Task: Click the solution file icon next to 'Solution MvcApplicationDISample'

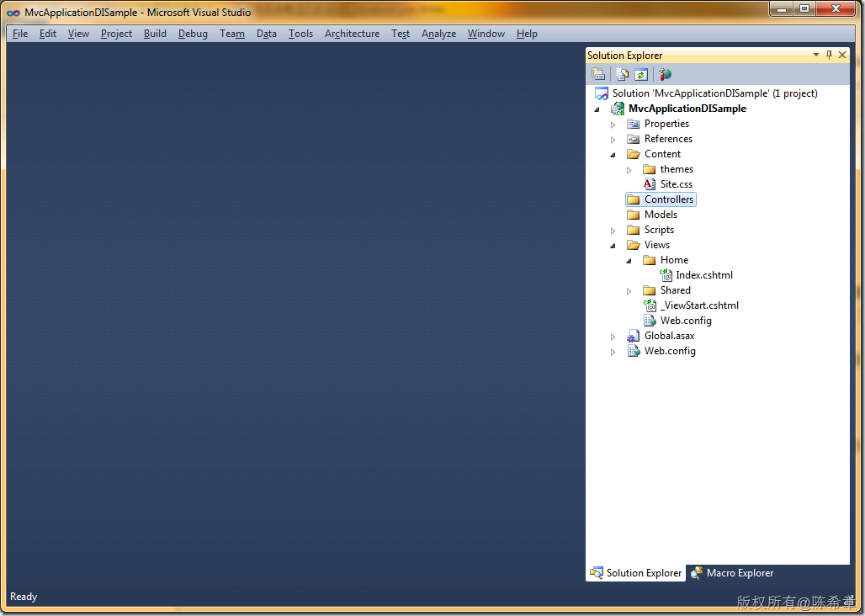Action: (x=602, y=93)
